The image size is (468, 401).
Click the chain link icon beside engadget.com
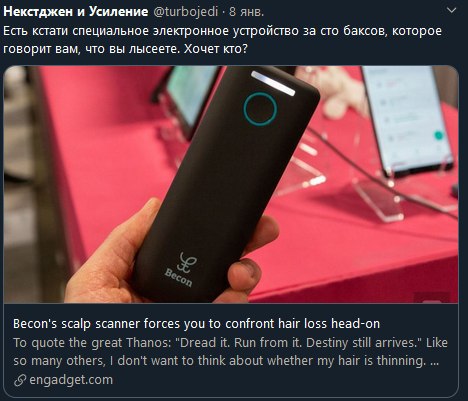20,380
